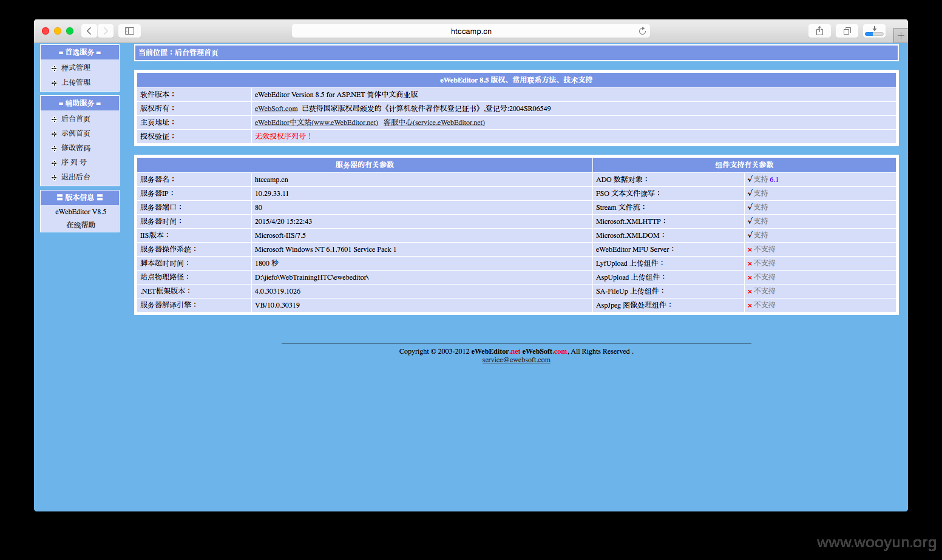
Task: Click Microsoft Windows NT 6.1.7601 value
Action: (325, 249)
